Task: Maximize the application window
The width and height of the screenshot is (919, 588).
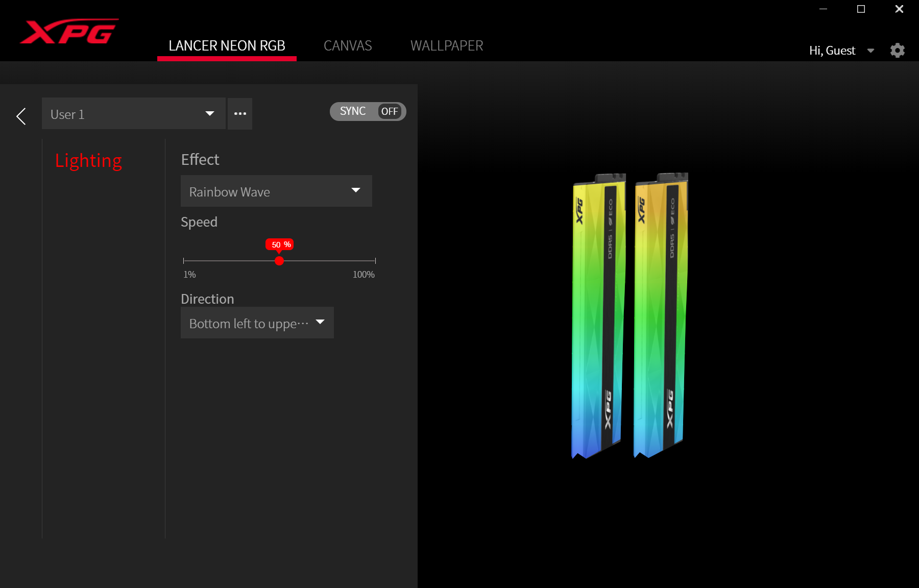Action: point(861,9)
